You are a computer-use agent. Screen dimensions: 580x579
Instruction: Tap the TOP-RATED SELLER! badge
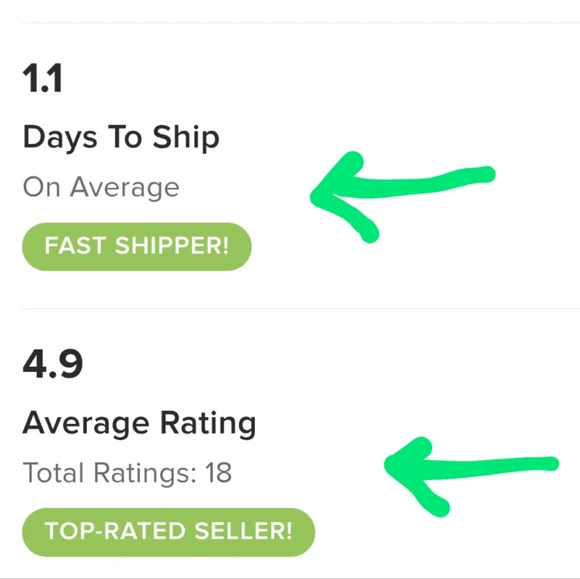[169, 532]
